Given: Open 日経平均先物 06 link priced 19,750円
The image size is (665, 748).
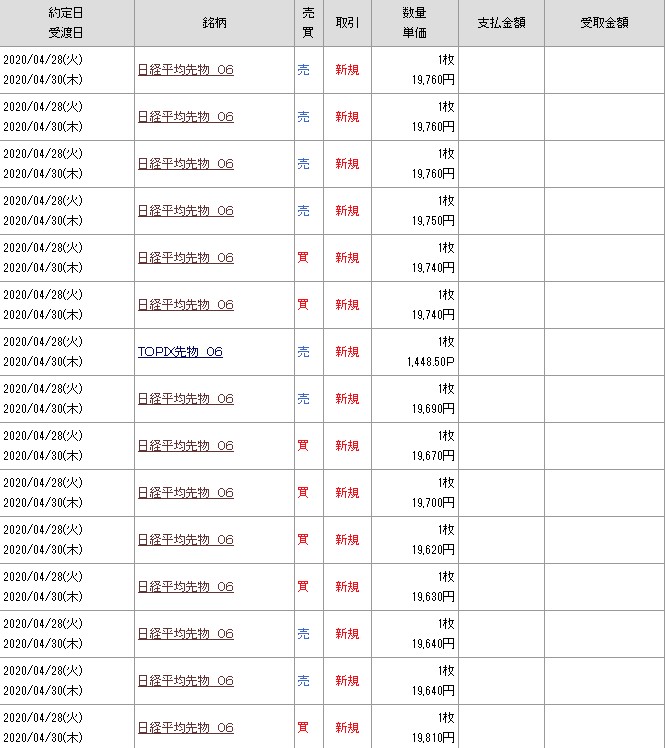Looking at the screenshot, I should (x=185, y=211).
